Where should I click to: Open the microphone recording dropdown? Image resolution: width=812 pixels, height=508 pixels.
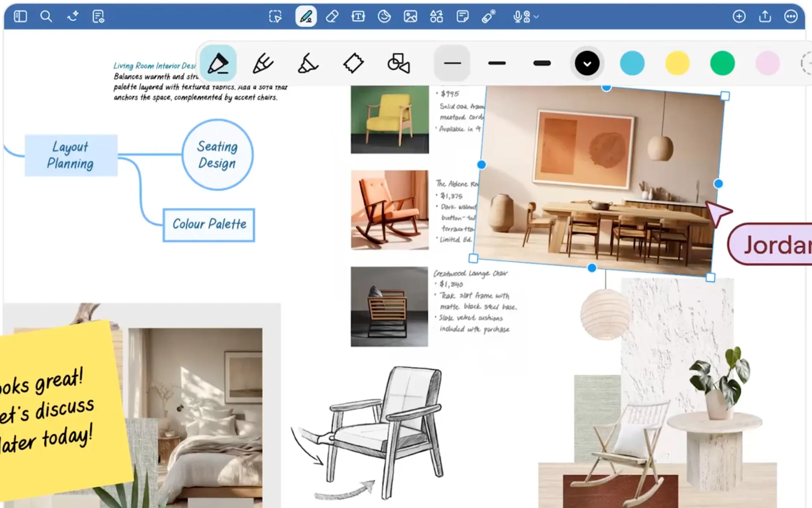(x=526, y=17)
